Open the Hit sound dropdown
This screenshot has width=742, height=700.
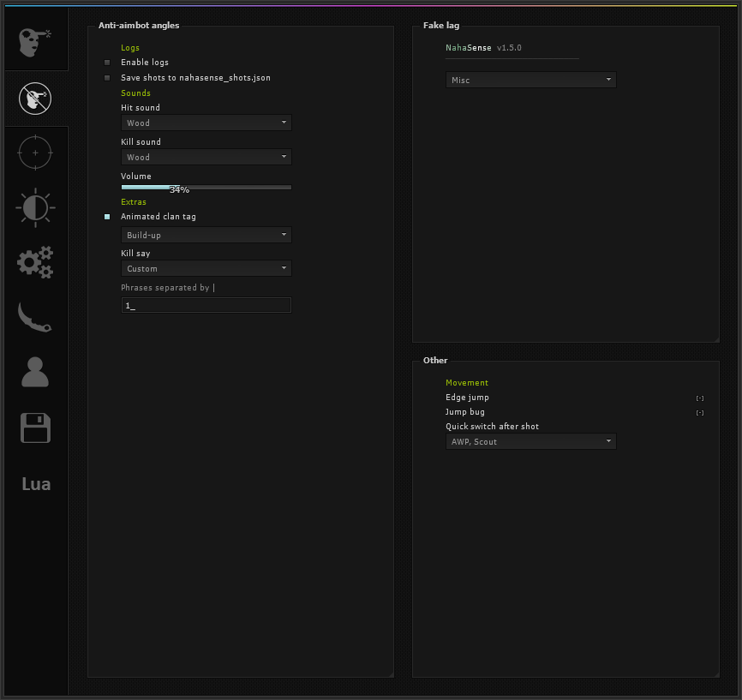(x=206, y=123)
